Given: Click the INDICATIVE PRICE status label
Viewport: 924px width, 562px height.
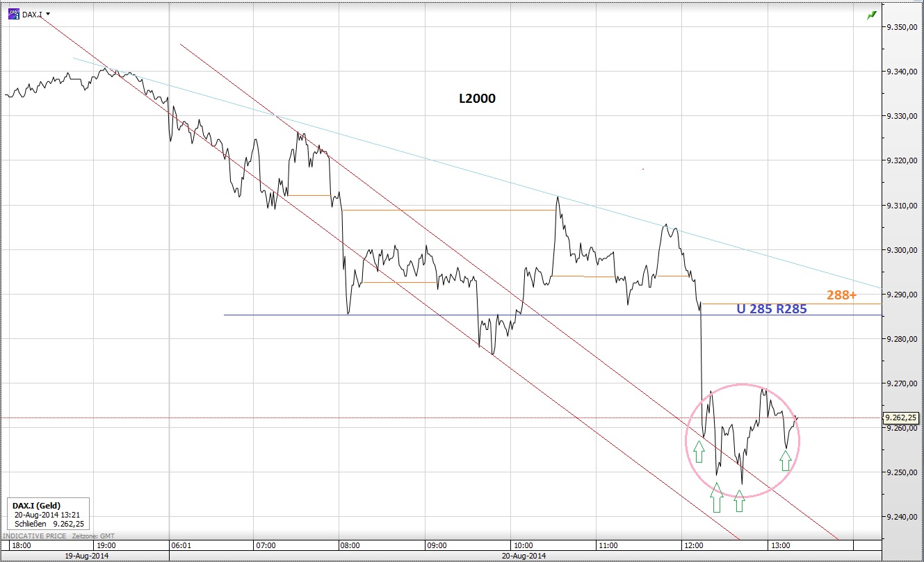Looking at the screenshot, I should (35, 535).
